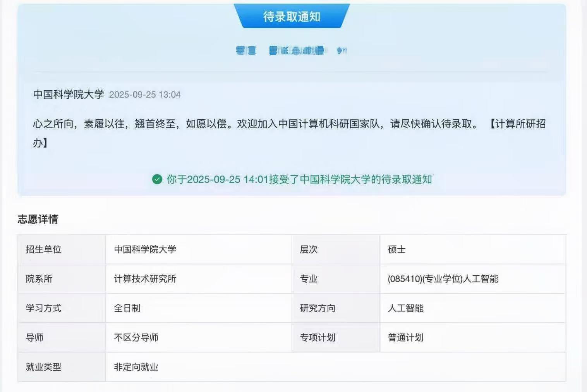Click the message starting with 心之所向，素履以往
The image size is (587, 392).
tap(289, 133)
